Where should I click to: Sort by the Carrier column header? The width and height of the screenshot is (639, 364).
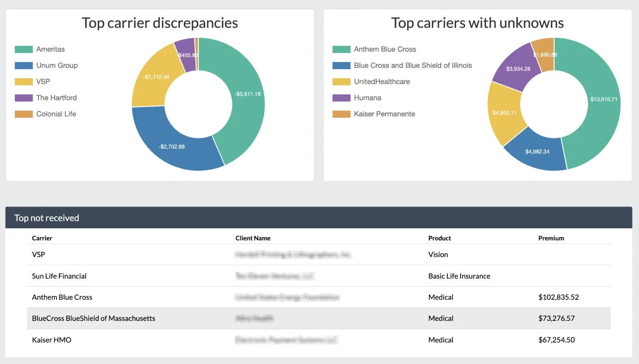[x=42, y=238]
